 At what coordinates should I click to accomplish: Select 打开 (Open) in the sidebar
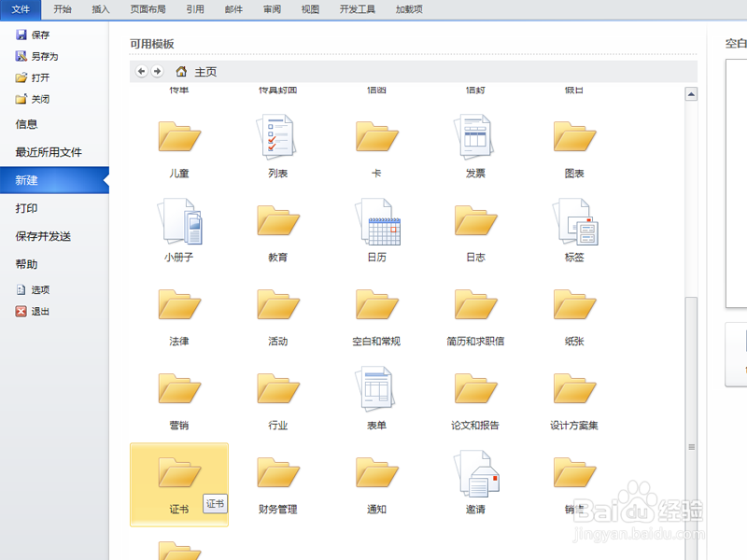[37, 76]
